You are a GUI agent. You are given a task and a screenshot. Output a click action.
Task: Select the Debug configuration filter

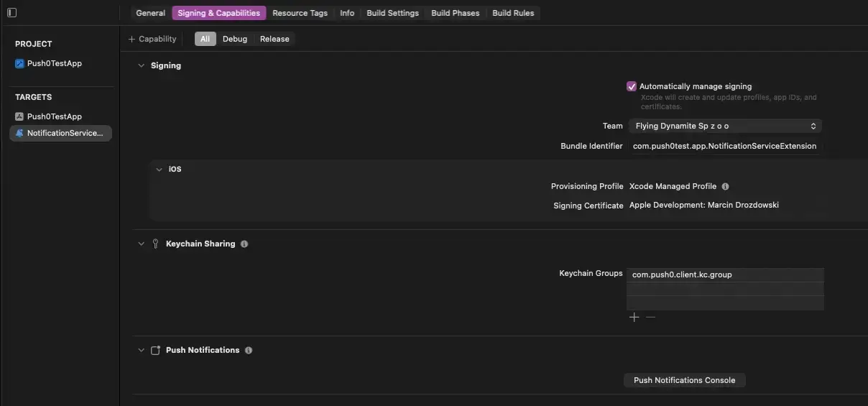[235, 39]
